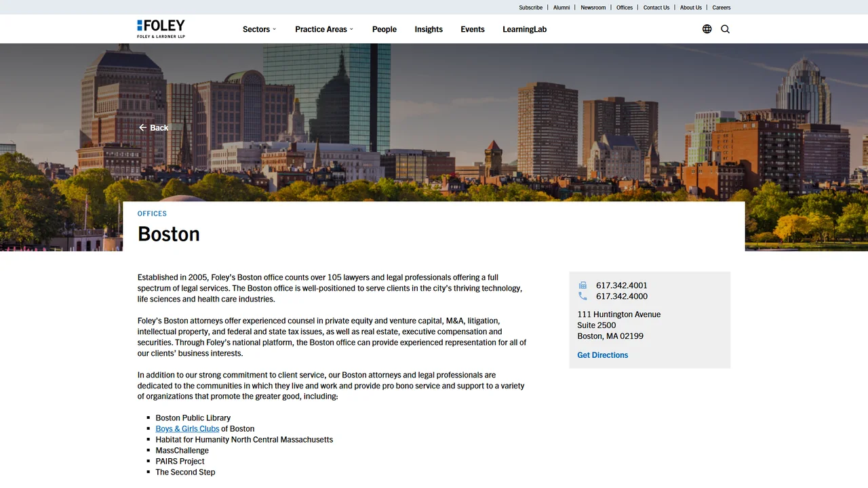This screenshot has height=488, width=868.
Task: Click the phone icon beside 617.342.4000
Action: pyautogui.click(x=583, y=296)
